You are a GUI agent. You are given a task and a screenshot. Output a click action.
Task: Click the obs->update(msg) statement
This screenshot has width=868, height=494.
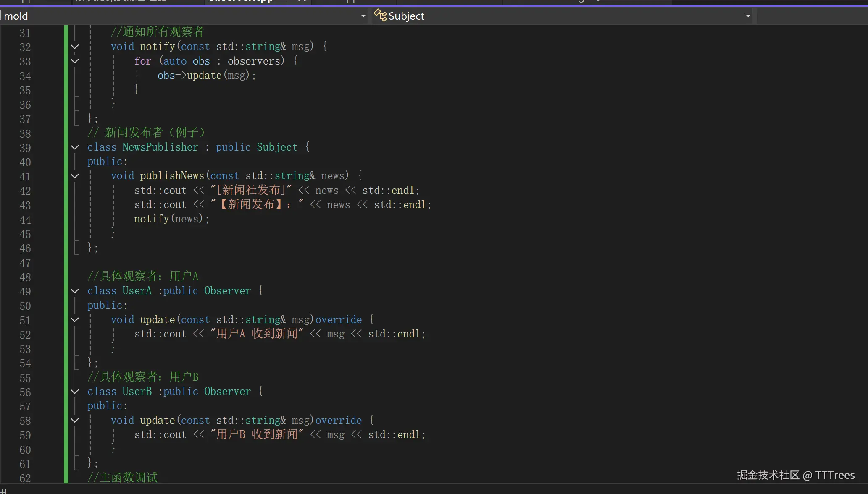pos(206,76)
